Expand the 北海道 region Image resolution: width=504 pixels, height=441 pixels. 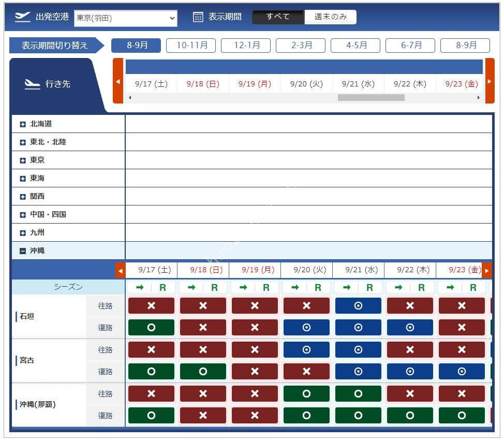pos(22,124)
